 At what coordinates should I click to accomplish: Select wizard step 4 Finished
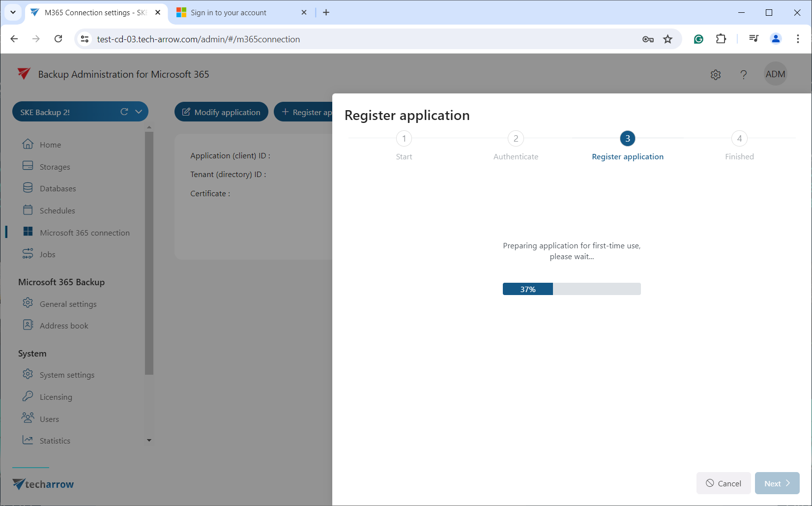pos(739,139)
